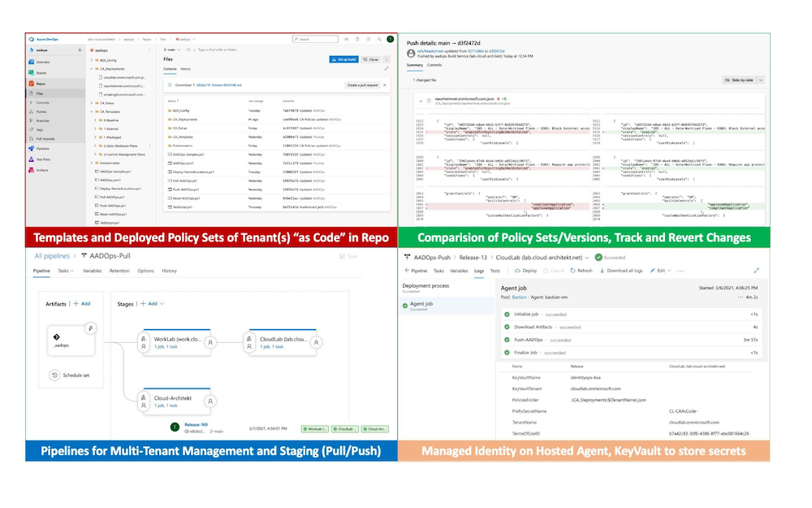The image size is (812, 508).
Task: Open the Push-AADOps succeeded log step
Action: point(632,340)
